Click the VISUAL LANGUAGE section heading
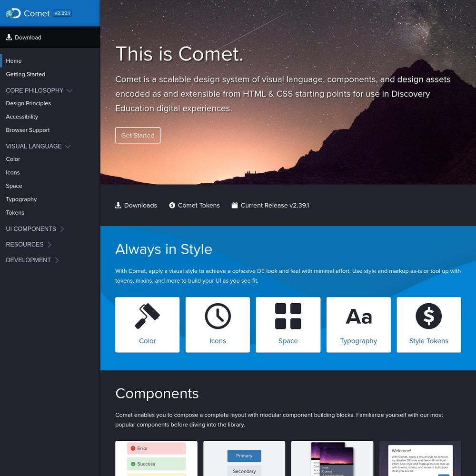 point(34,146)
